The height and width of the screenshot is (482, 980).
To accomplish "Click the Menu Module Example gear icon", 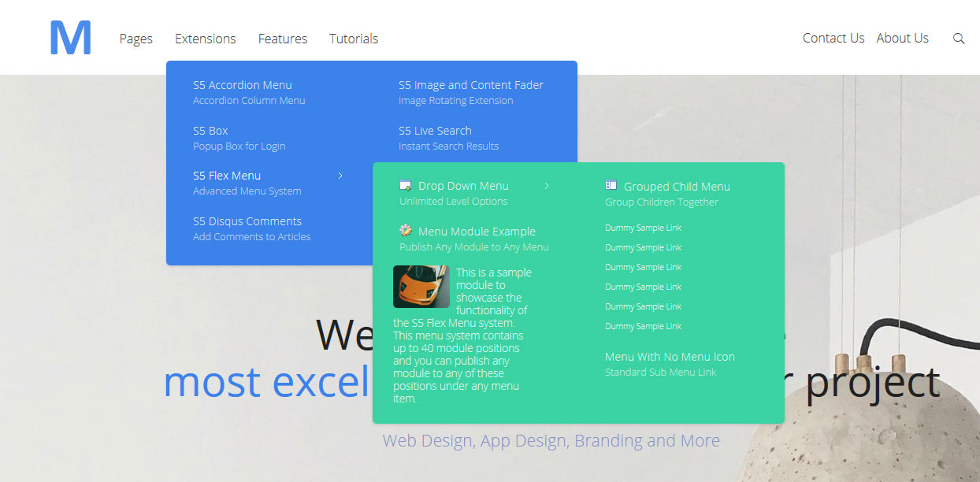I will [x=406, y=231].
